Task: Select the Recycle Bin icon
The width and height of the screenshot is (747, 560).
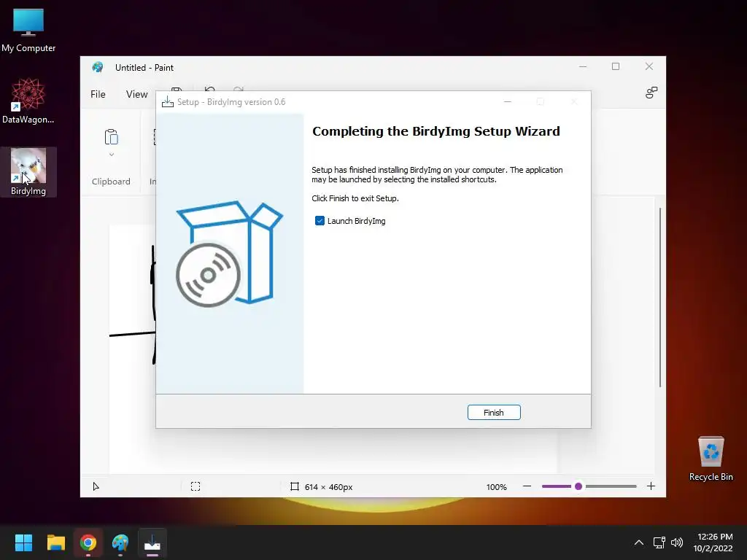Action: coord(711,458)
